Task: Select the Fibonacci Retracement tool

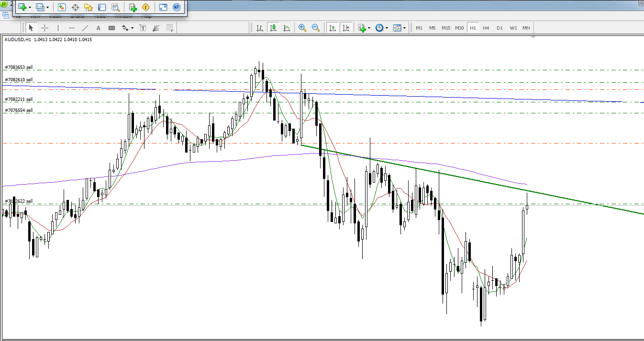Action: click(169, 28)
